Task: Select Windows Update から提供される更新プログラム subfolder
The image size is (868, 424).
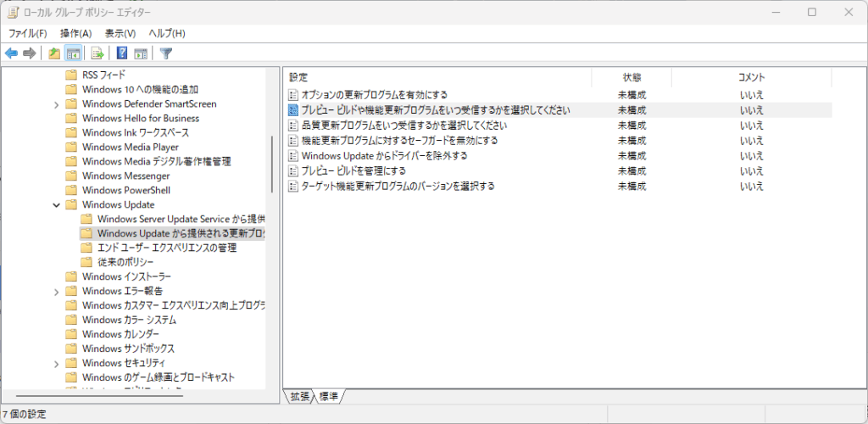Action: point(181,233)
